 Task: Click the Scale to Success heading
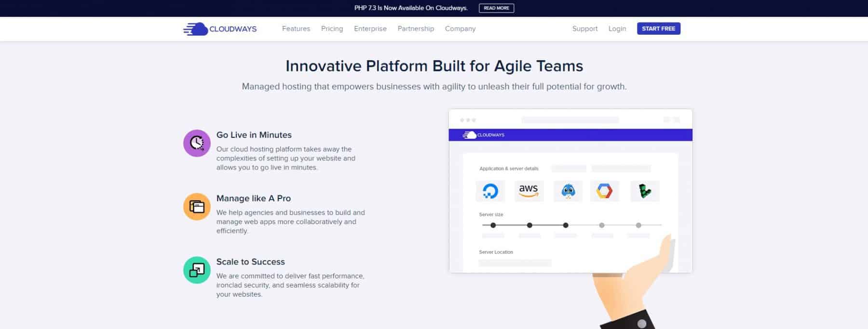tap(251, 262)
